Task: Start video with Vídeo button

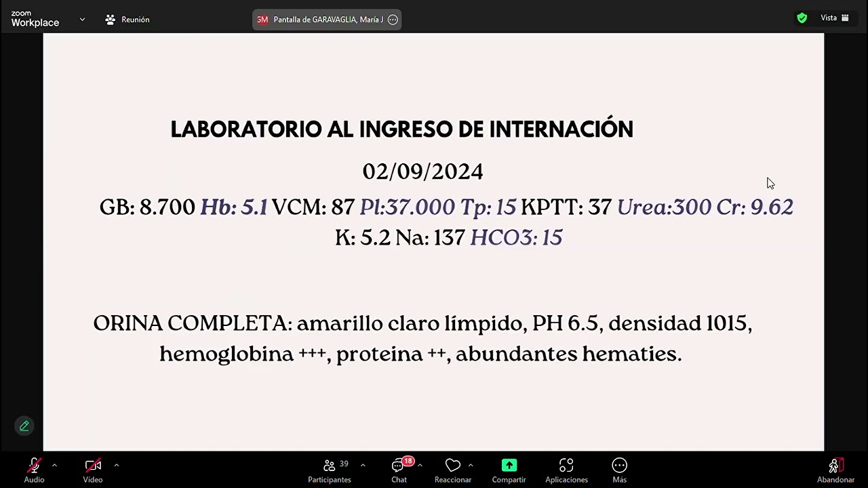Action: 93,471
